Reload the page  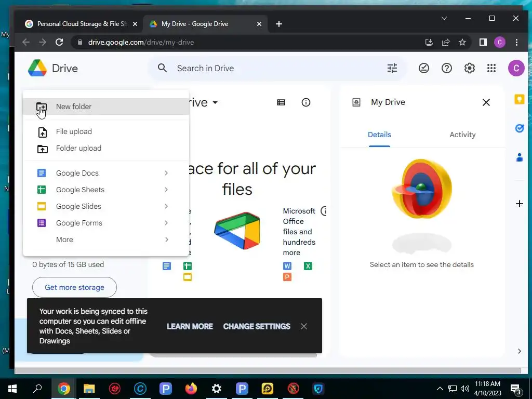tap(59, 43)
